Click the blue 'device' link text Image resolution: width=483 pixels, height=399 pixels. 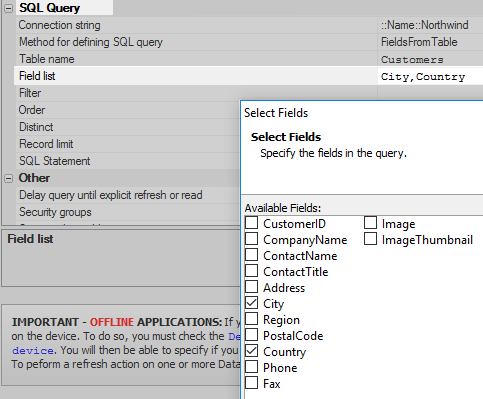tap(32, 350)
